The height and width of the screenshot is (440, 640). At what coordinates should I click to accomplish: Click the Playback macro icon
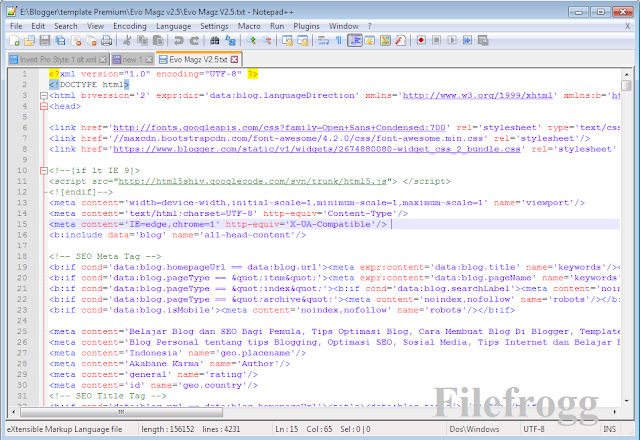(452, 40)
